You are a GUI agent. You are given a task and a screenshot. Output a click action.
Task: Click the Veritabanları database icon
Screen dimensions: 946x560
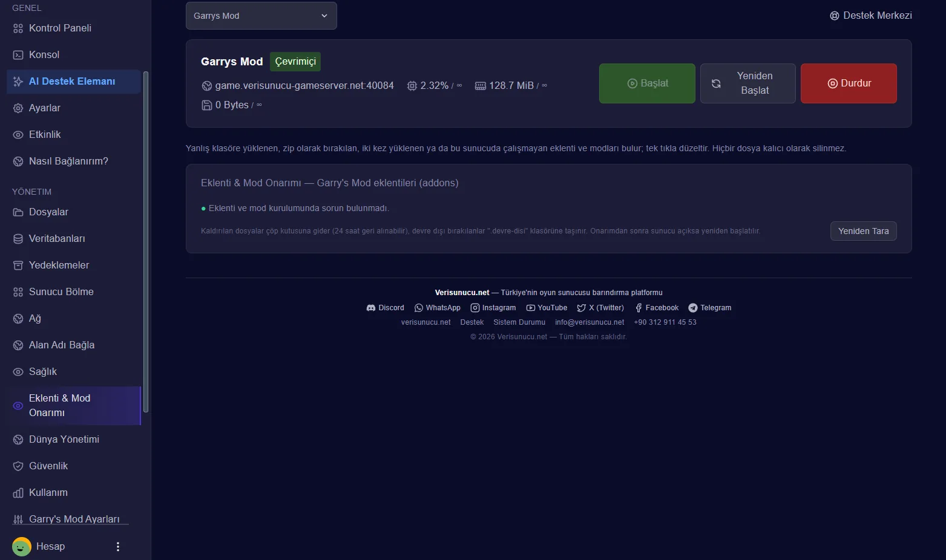[18, 238]
